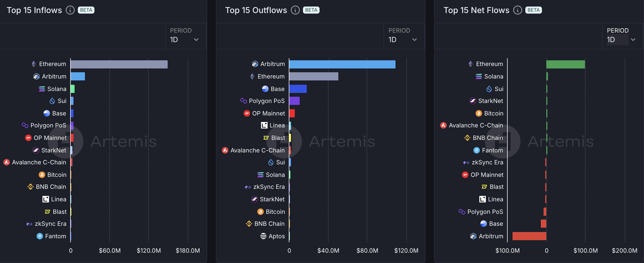Click the Bitcoin icon in the Net Flows chart
Screen dimensions: 644x263
pos(479,113)
